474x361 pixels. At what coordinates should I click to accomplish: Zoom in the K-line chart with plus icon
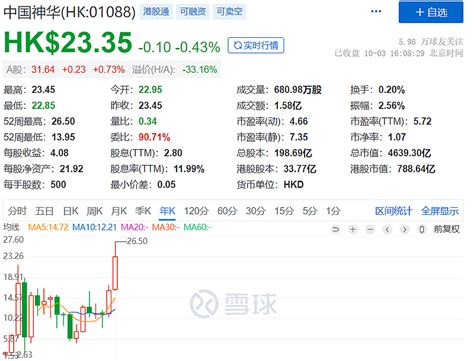pos(353,229)
